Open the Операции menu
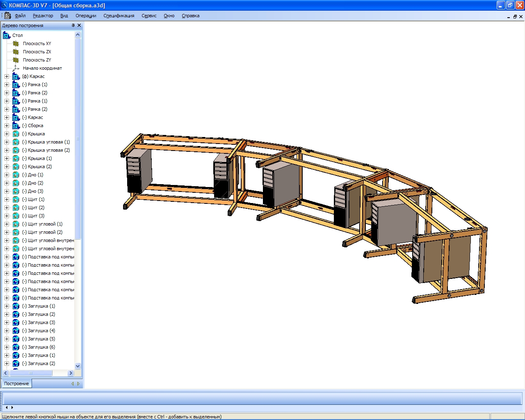This screenshot has height=420, width=525. point(86,16)
